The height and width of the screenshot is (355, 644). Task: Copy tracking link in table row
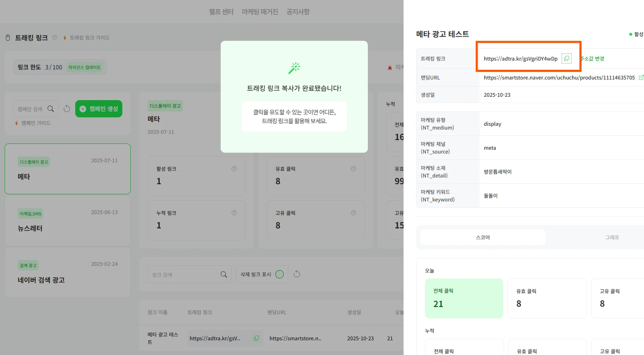(256, 338)
